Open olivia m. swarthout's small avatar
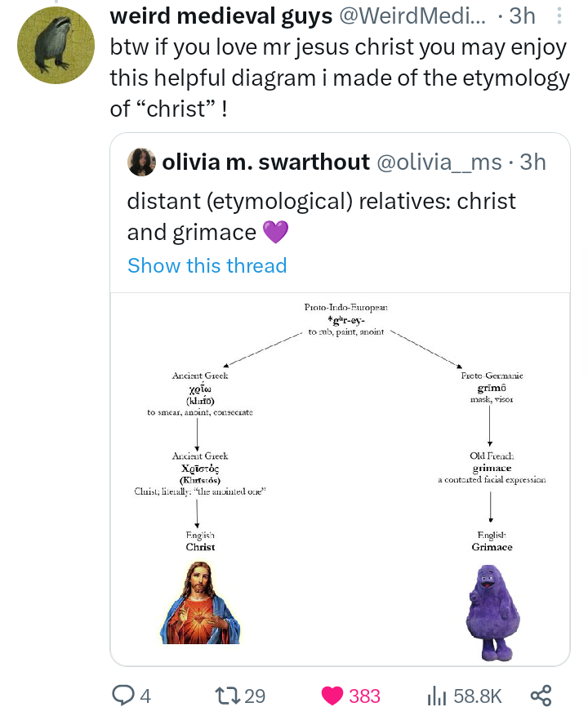 (142, 162)
